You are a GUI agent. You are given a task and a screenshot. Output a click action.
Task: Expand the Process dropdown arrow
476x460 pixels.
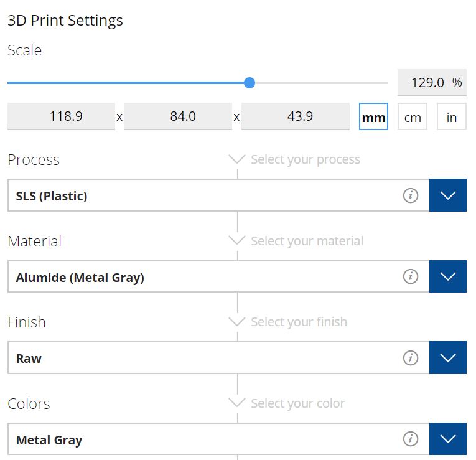pos(448,195)
